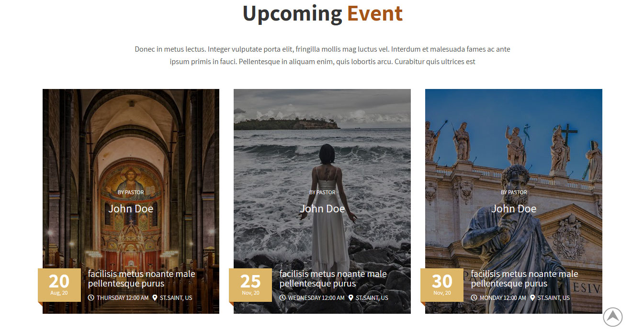
Task: Click the Wednesday event title link
Action: click(x=333, y=279)
